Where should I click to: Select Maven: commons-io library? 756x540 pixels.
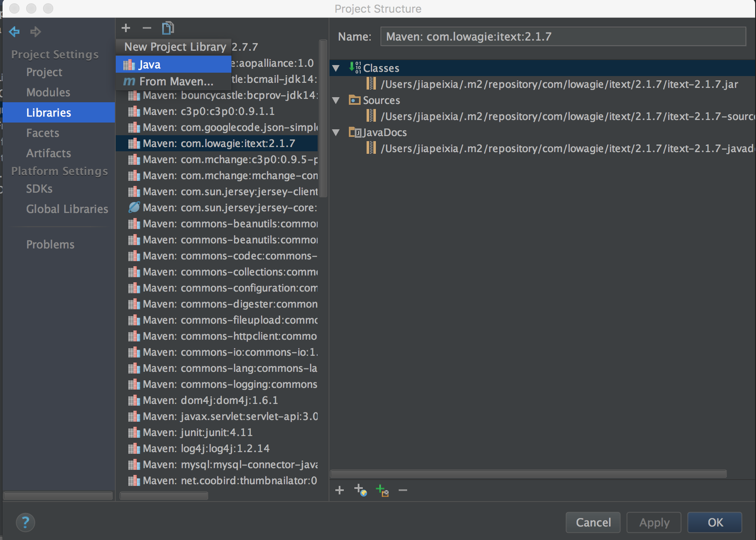217,352
